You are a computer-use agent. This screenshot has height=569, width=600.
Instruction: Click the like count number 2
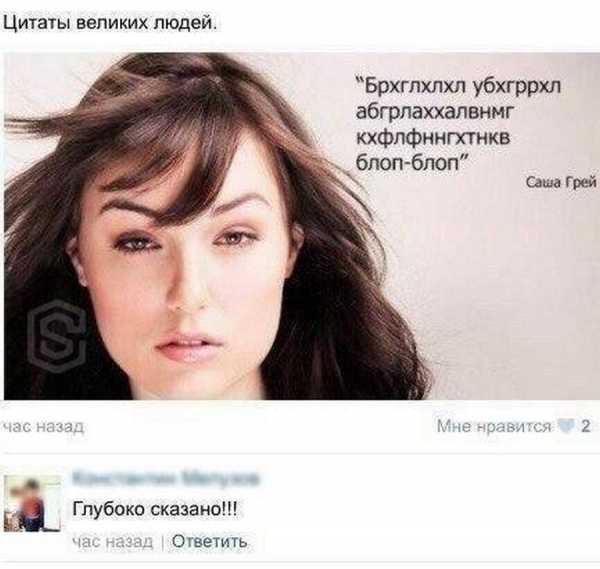click(585, 426)
